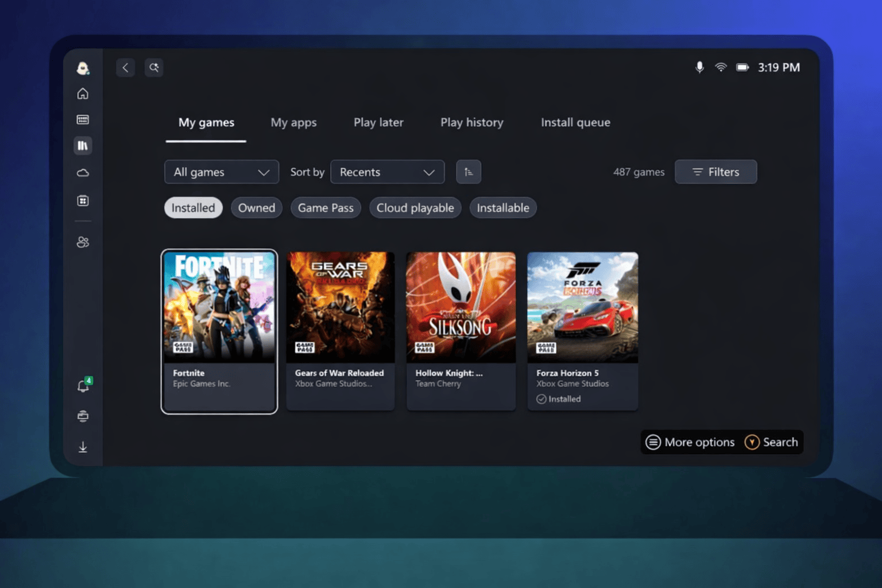
Task: Click the clock showing 3:19 PM
Action: coord(779,67)
